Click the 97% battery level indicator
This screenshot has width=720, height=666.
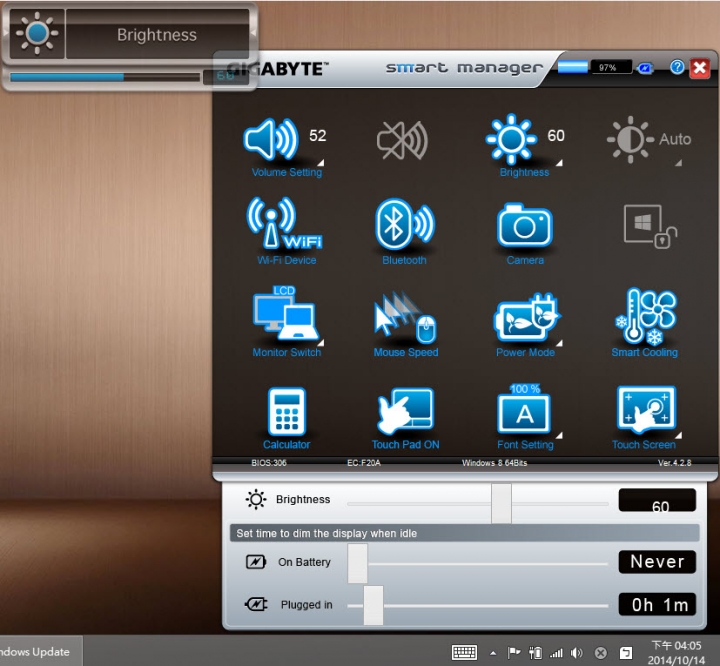click(x=611, y=68)
